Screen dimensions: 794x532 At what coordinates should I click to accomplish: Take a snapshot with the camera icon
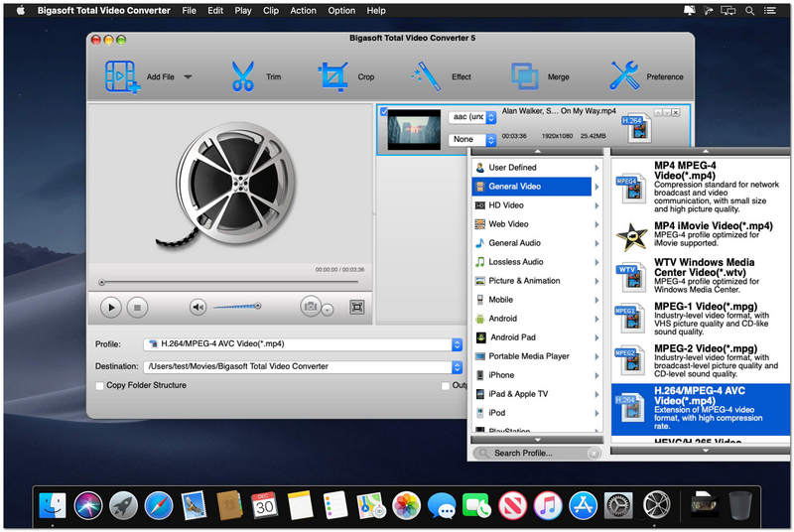(x=311, y=308)
